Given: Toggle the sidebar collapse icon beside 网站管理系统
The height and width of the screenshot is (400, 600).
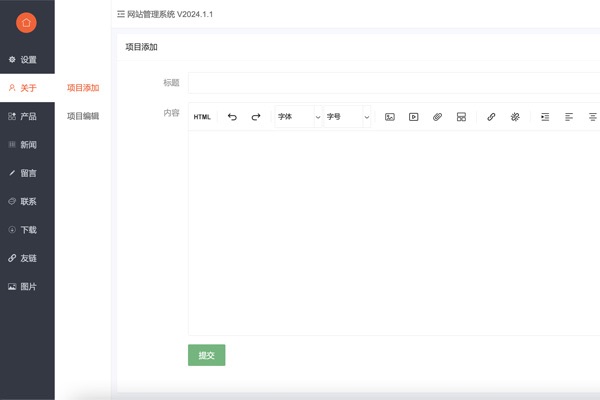Looking at the screenshot, I should click(121, 14).
